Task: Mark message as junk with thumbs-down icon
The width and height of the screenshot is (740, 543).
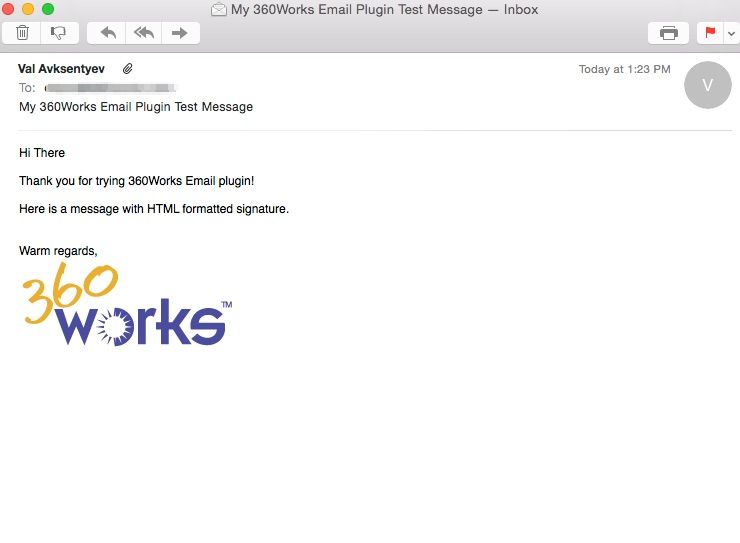Action: [x=59, y=33]
